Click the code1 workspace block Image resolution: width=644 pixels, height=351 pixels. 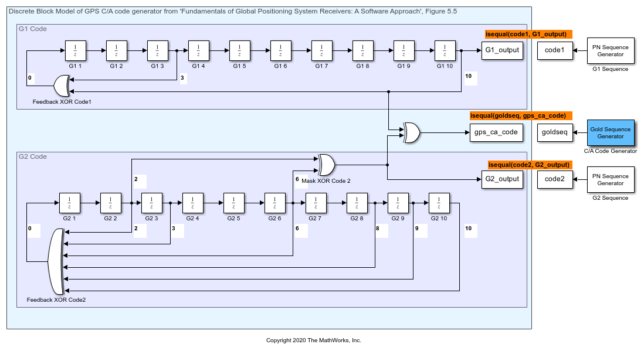click(x=554, y=50)
